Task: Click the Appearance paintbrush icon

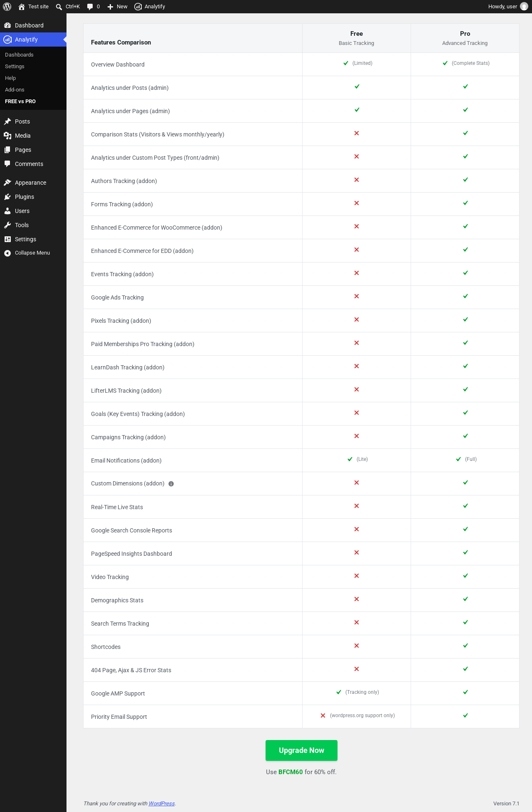Action: [7, 183]
